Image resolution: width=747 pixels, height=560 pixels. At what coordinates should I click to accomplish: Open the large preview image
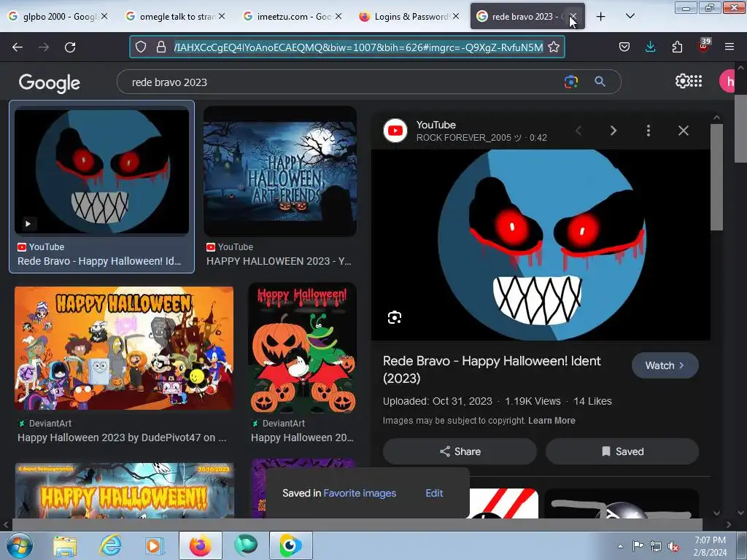[x=541, y=245]
